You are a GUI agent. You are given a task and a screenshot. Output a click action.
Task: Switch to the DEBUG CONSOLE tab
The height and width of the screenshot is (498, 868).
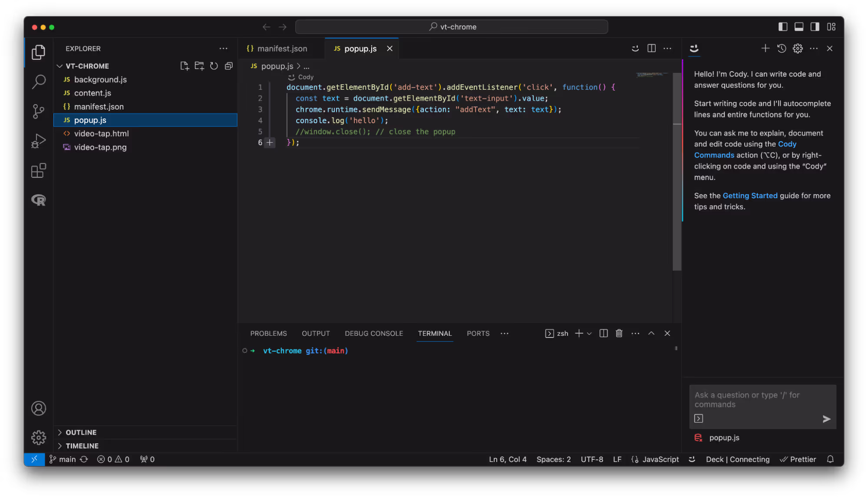point(374,333)
